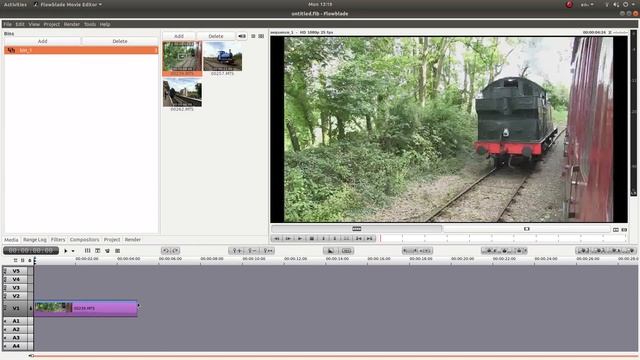Click the Mark Out button in monitor controls
The height and width of the screenshot is (360, 640).
[x=335, y=238]
